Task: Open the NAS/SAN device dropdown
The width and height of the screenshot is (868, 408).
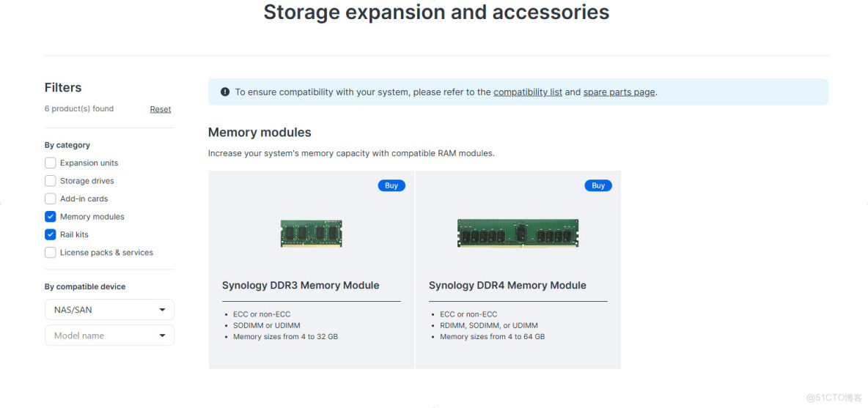Action: (x=109, y=310)
